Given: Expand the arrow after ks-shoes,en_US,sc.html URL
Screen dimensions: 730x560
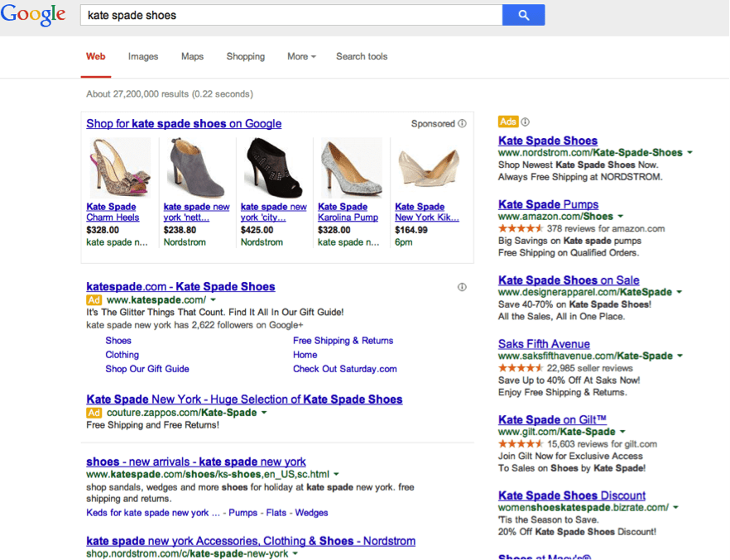Looking at the screenshot, I should coord(336,475).
